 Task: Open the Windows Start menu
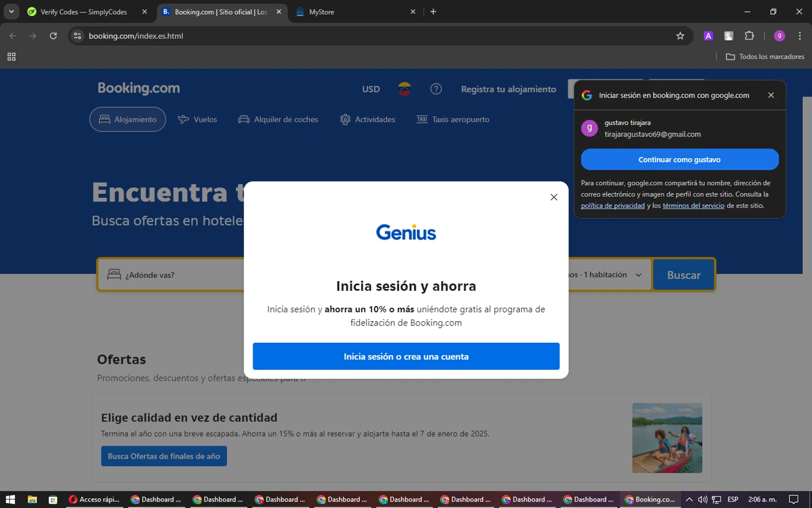(x=10, y=499)
